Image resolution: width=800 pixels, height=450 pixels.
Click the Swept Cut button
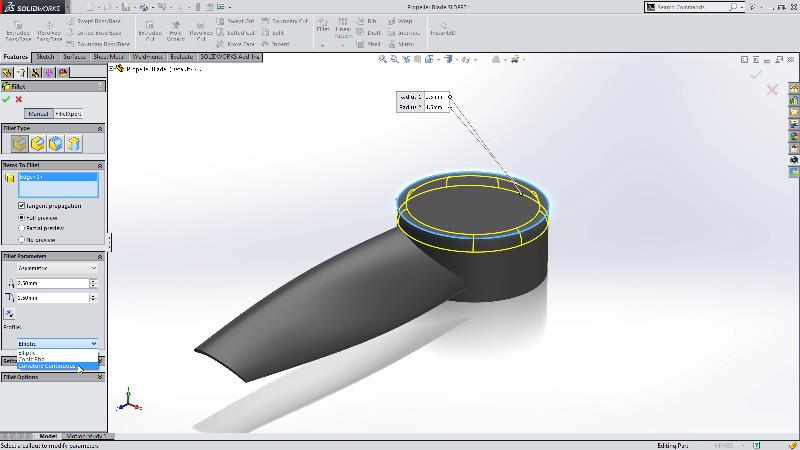[235, 21]
